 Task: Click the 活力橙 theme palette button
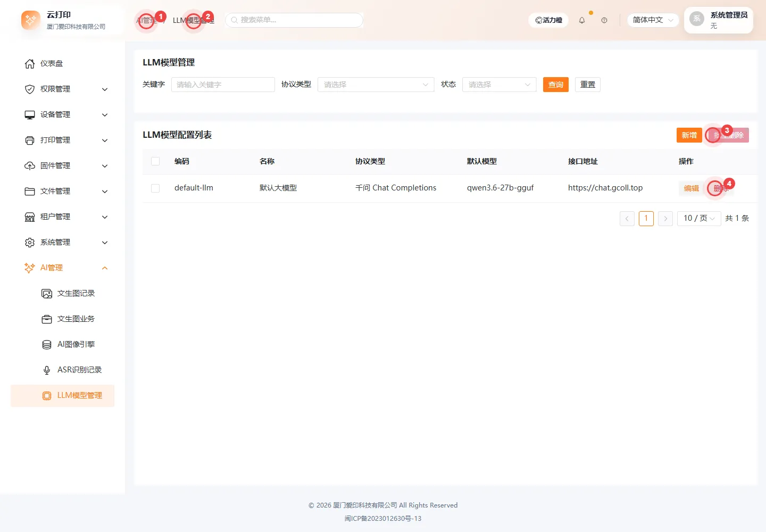(x=548, y=20)
